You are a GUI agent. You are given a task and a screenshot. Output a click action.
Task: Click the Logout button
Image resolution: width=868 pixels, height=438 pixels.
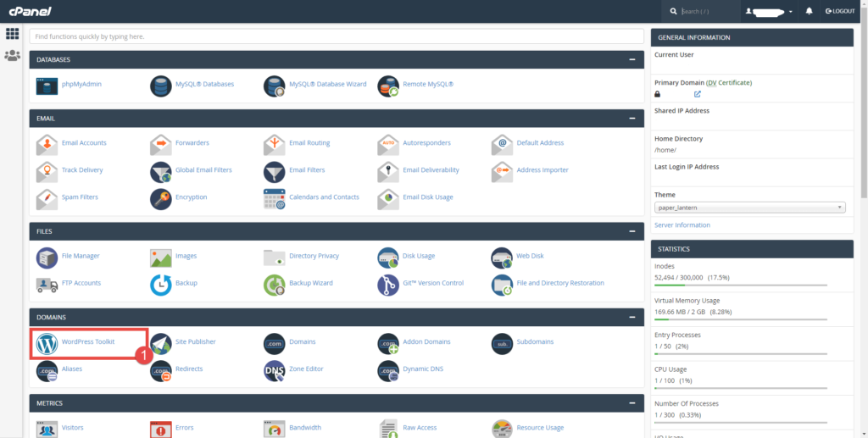pos(839,11)
